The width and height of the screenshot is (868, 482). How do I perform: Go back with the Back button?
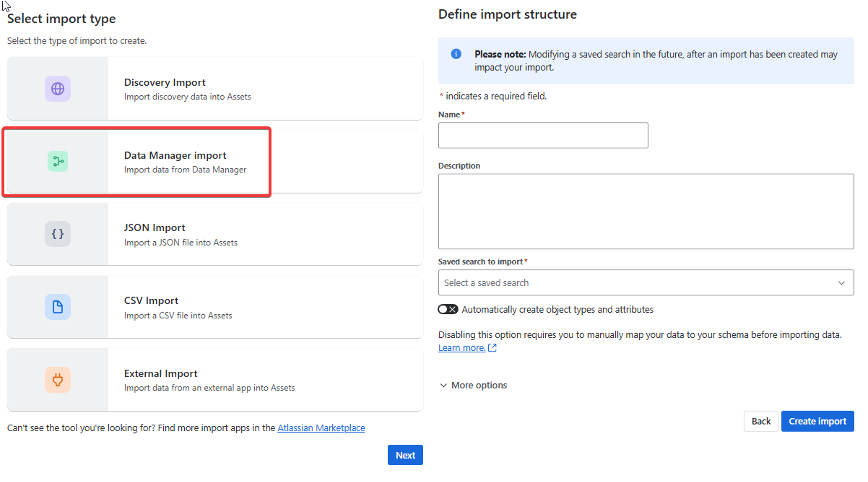[761, 421]
